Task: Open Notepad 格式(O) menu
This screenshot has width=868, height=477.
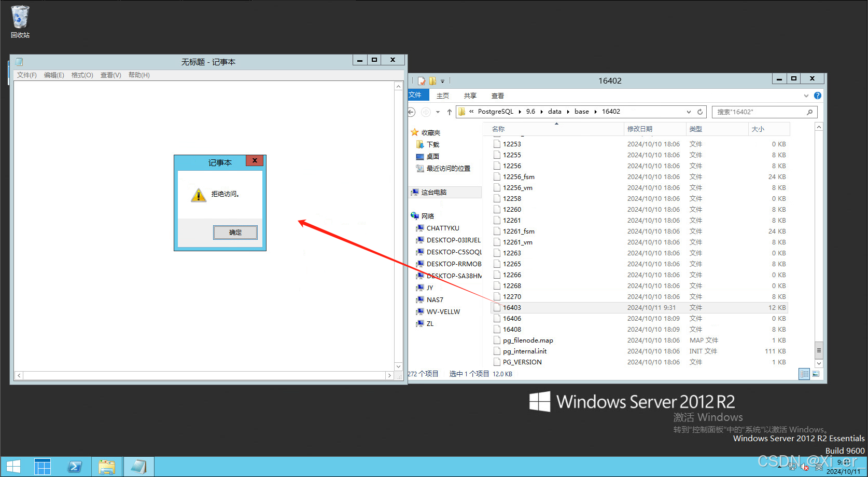Action: 82,75
